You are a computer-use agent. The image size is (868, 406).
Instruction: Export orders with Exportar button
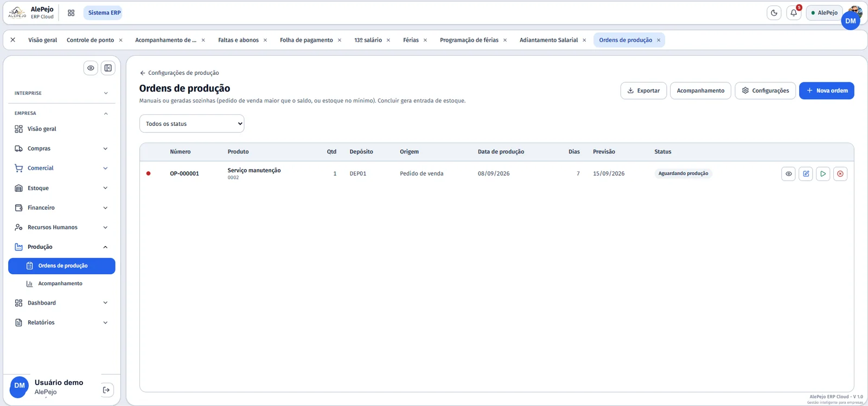click(x=643, y=91)
